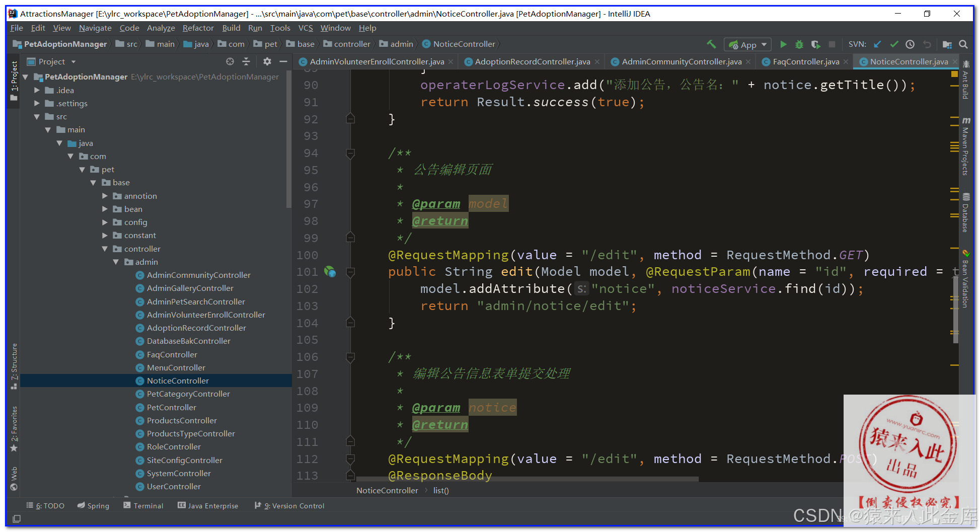
Task: Open the Analyze menu
Action: pyautogui.click(x=161, y=28)
